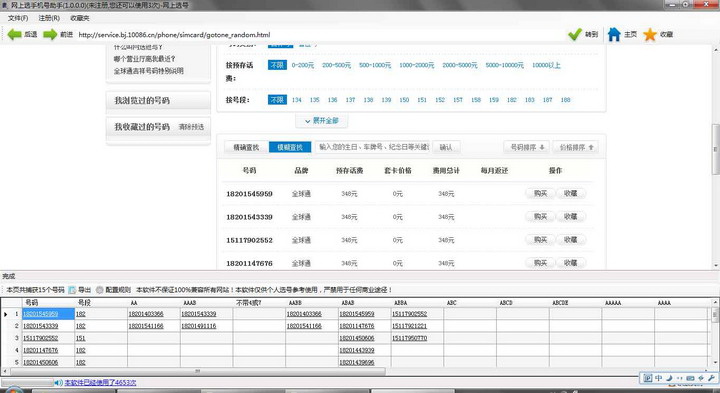Screen dimensions: 720x393
Task: Click 收藏 for number 18201543339
Action: (570, 217)
